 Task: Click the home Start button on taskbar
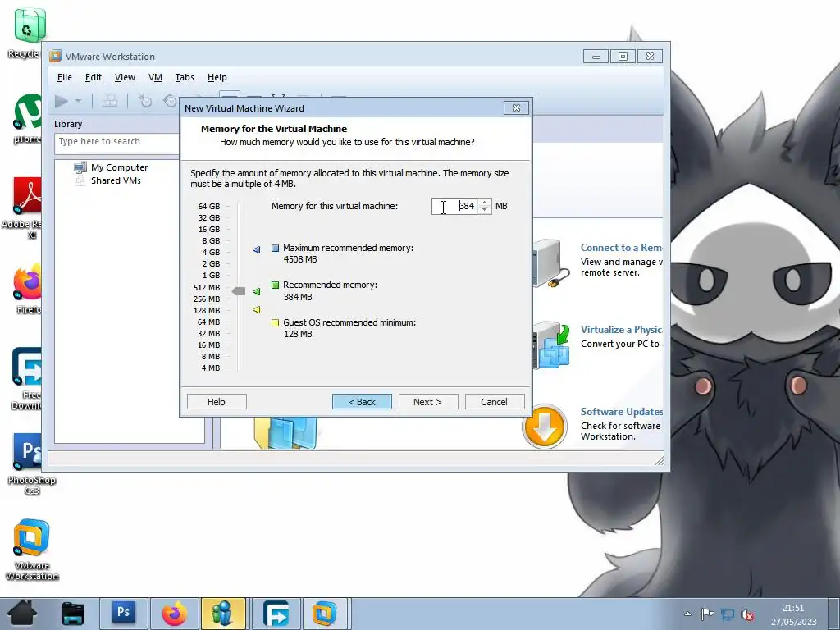click(22, 614)
